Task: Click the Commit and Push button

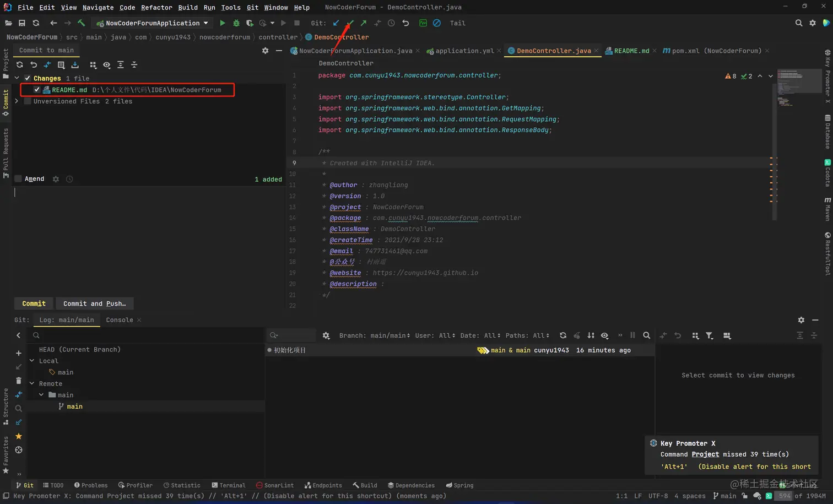Action: [x=95, y=304]
